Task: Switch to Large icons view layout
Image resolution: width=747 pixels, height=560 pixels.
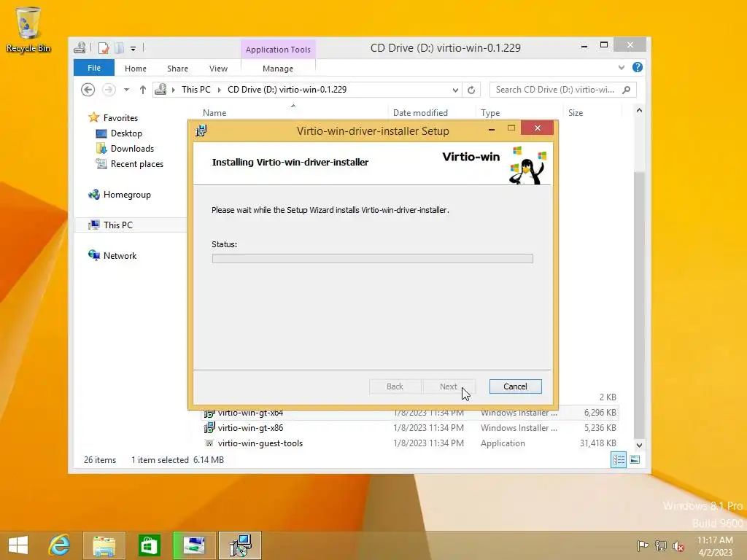Action: click(x=635, y=459)
